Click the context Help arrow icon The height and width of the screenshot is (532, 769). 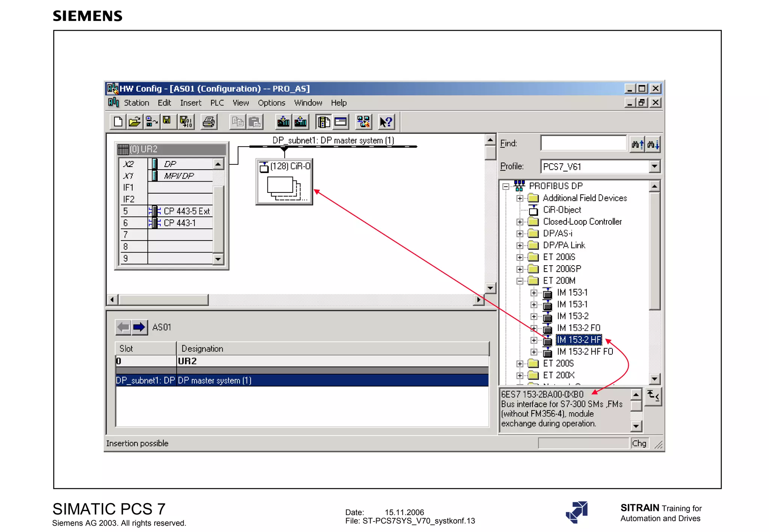point(386,122)
